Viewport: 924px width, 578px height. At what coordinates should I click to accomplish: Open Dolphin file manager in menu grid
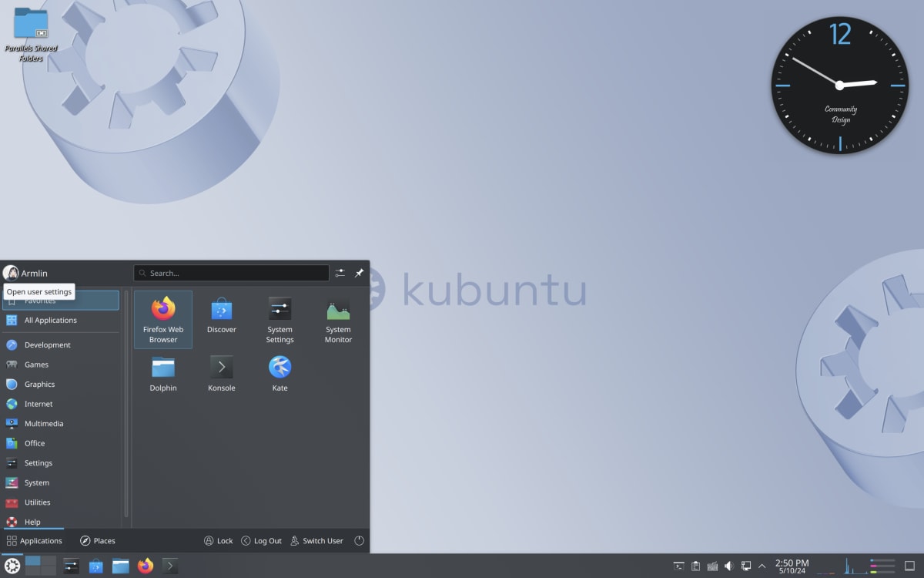[x=163, y=374]
